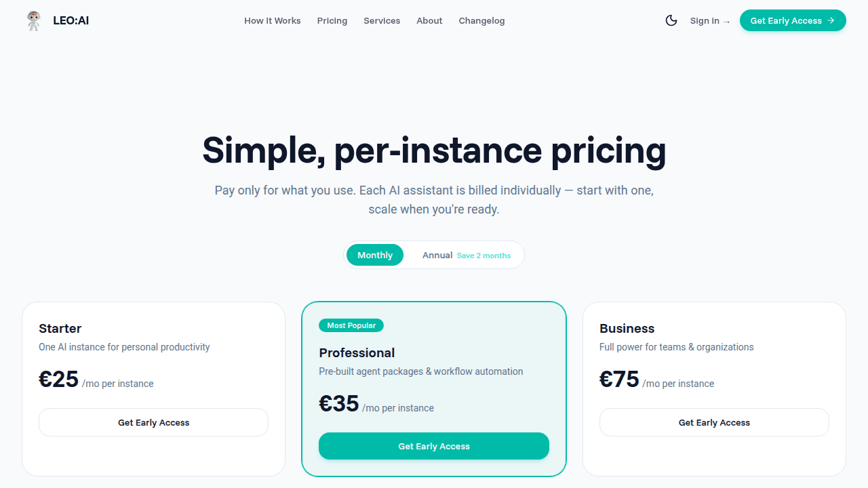The image size is (868, 488).
Task: Click Sign In in the header
Action: [x=704, y=21]
